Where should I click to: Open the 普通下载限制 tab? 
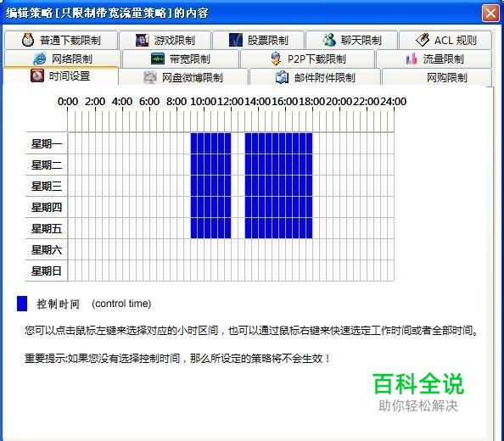click(61, 40)
